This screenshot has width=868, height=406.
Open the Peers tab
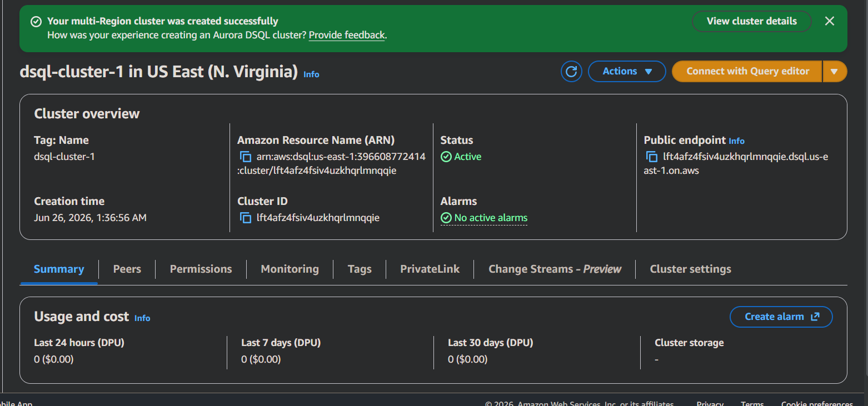pyautogui.click(x=127, y=269)
